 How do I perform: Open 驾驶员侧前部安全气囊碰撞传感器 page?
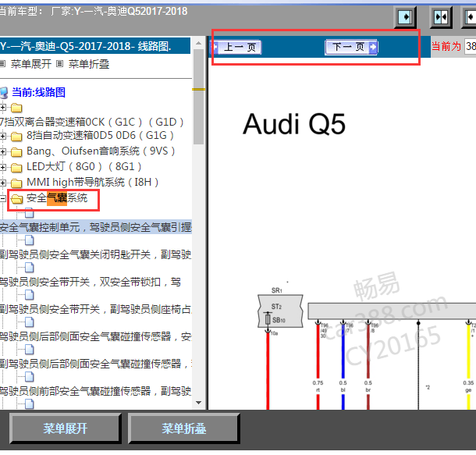click(x=96, y=391)
